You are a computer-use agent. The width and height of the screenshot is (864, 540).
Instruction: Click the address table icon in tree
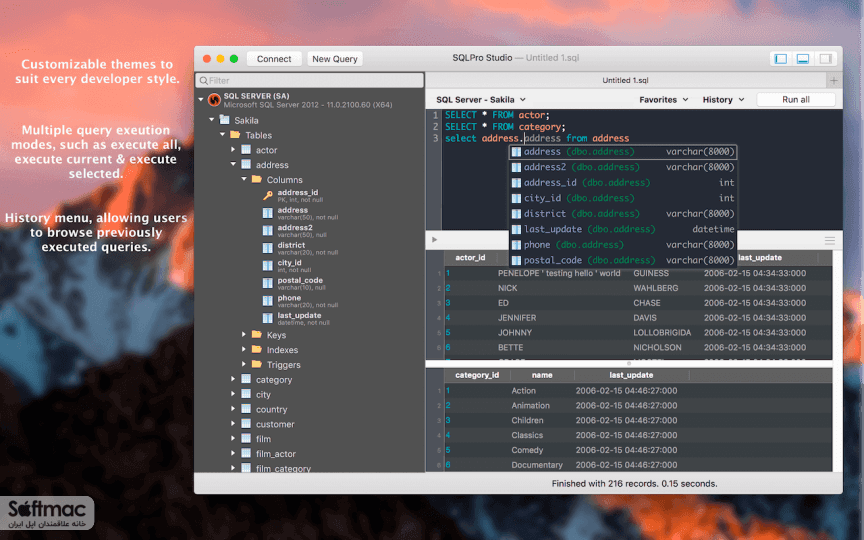[x=246, y=165]
